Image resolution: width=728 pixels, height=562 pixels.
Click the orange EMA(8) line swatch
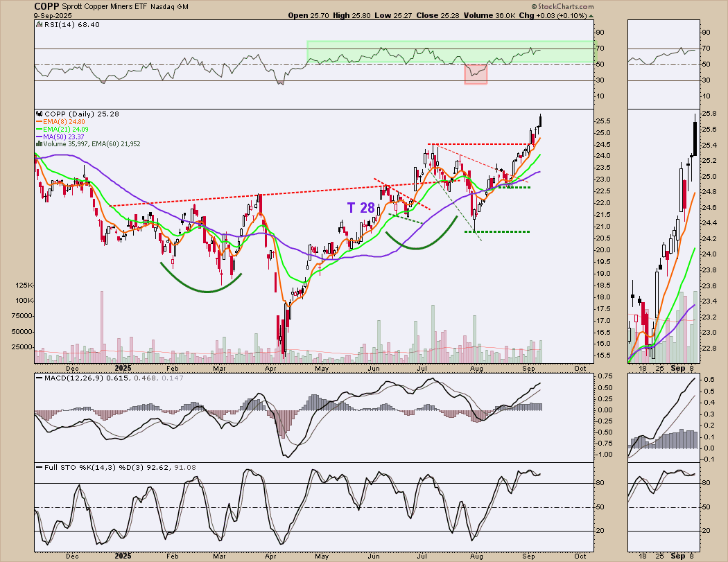(40, 121)
